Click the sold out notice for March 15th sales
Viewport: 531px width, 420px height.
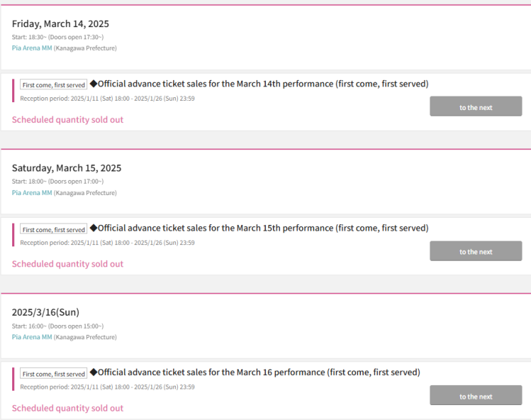tap(67, 264)
